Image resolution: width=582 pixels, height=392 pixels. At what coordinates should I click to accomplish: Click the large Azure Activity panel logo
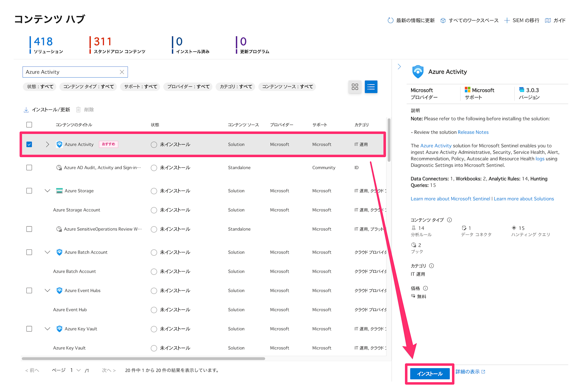coord(418,72)
